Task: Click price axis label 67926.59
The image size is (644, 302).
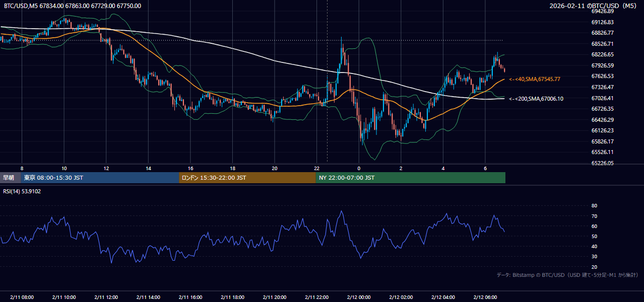Action: tap(602, 65)
